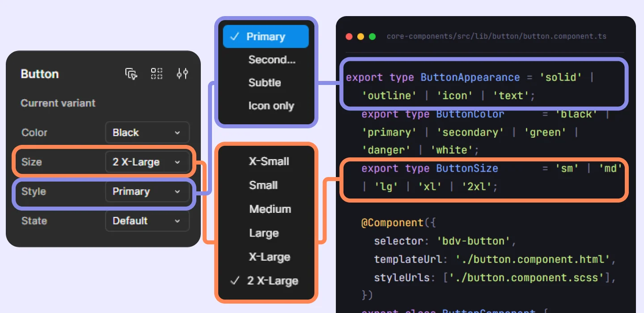Screen dimensions: 644x313
Task: Click the instance swap icon in Button panel
Action: pyautogui.click(x=131, y=74)
